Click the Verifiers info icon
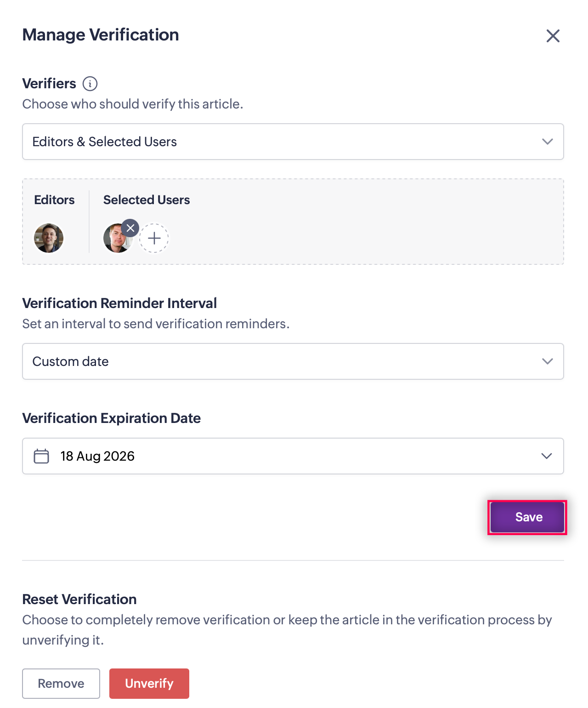 click(90, 84)
